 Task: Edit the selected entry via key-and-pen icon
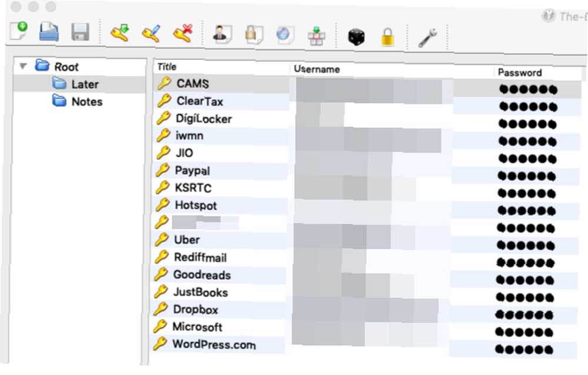pos(152,33)
